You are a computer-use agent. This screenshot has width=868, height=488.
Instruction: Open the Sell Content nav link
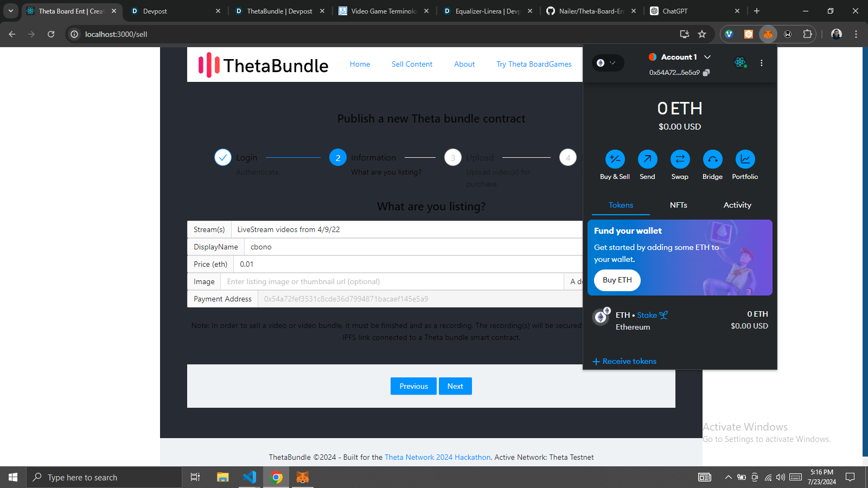coord(412,64)
